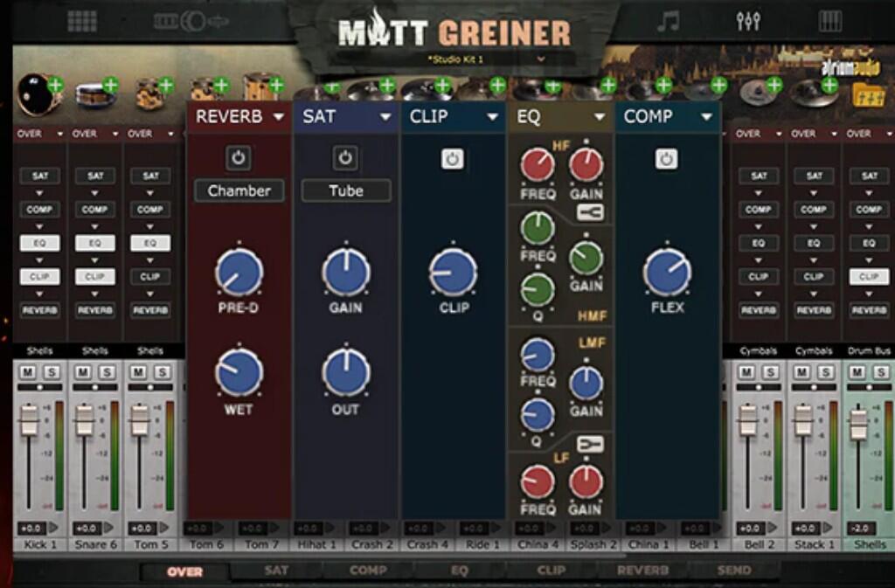Click the piano keys mapping icon

pyautogui.click(x=830, y=22)
